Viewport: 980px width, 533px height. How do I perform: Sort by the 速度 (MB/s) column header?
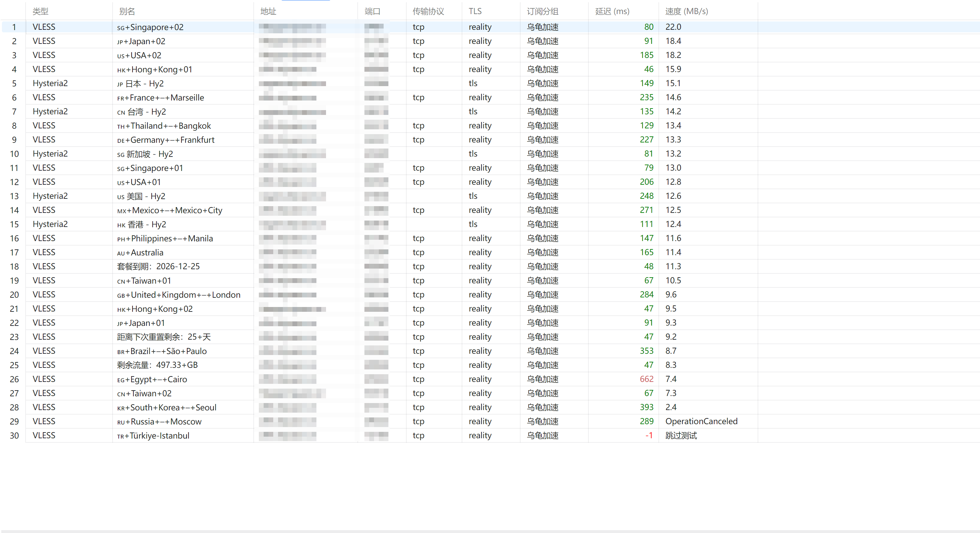pyautogui.click(x=708, y=12)
